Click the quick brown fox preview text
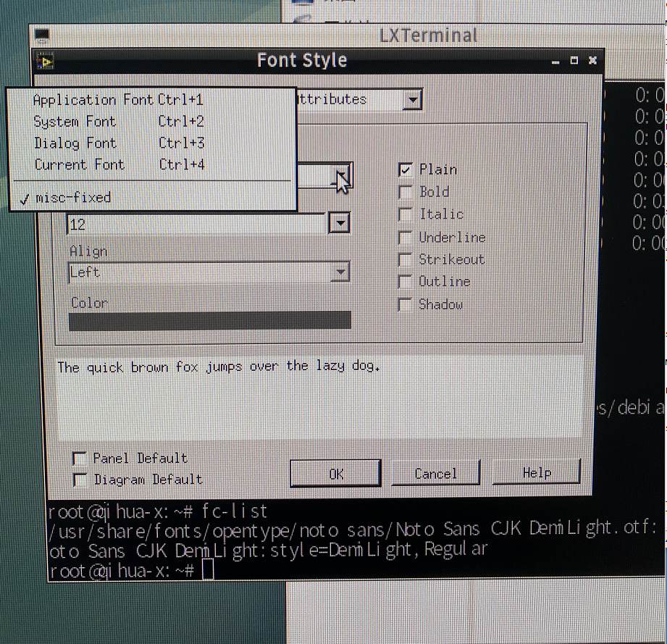 click(219, 367)
